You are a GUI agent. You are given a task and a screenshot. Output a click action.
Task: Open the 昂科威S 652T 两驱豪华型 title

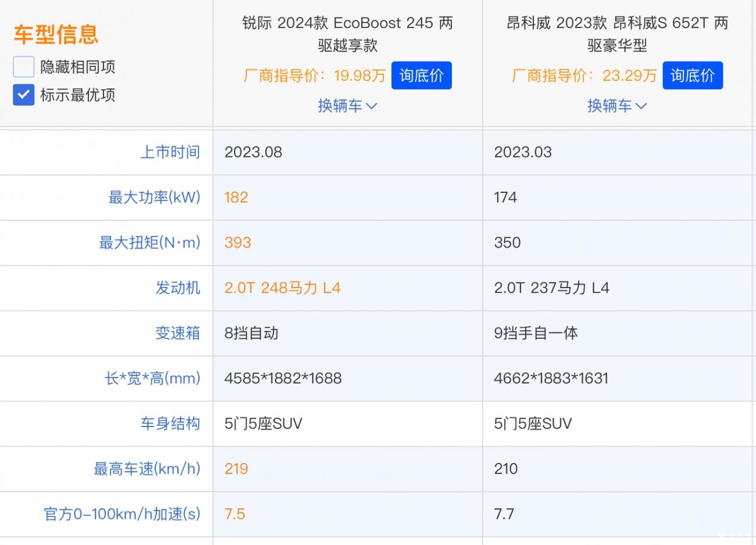click(617, 34)
